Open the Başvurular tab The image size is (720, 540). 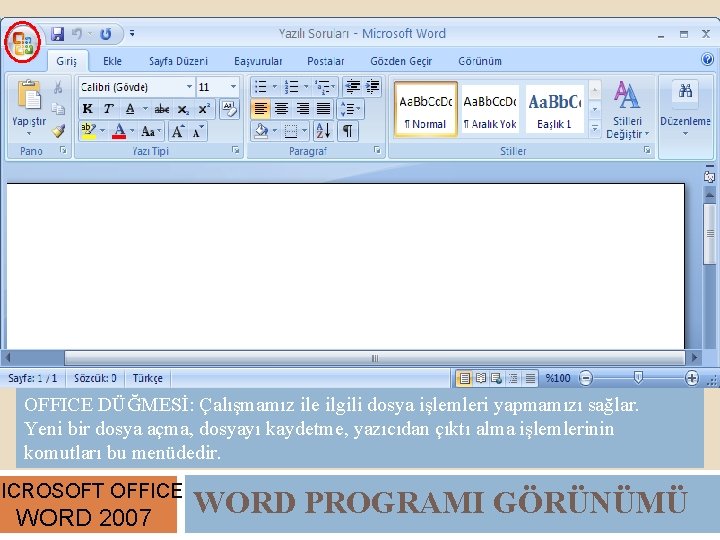coord(258,61)
